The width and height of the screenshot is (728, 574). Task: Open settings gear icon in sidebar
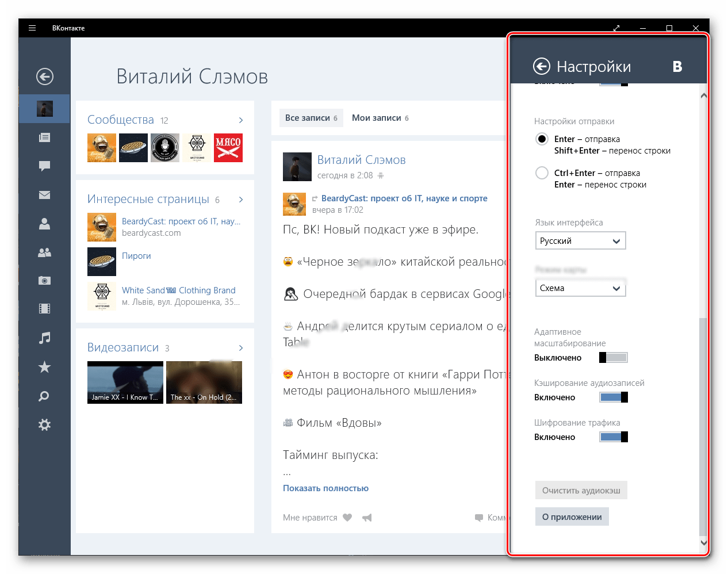pos(44,425)
